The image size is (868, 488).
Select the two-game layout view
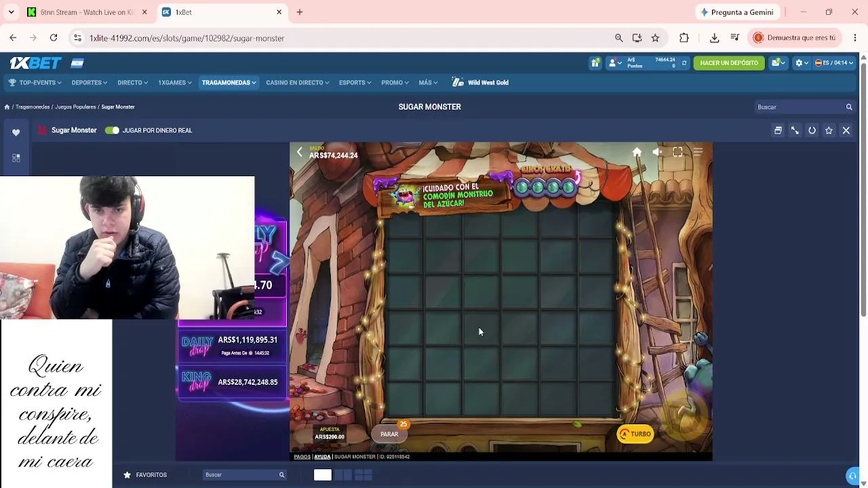[x=342, y=475]
